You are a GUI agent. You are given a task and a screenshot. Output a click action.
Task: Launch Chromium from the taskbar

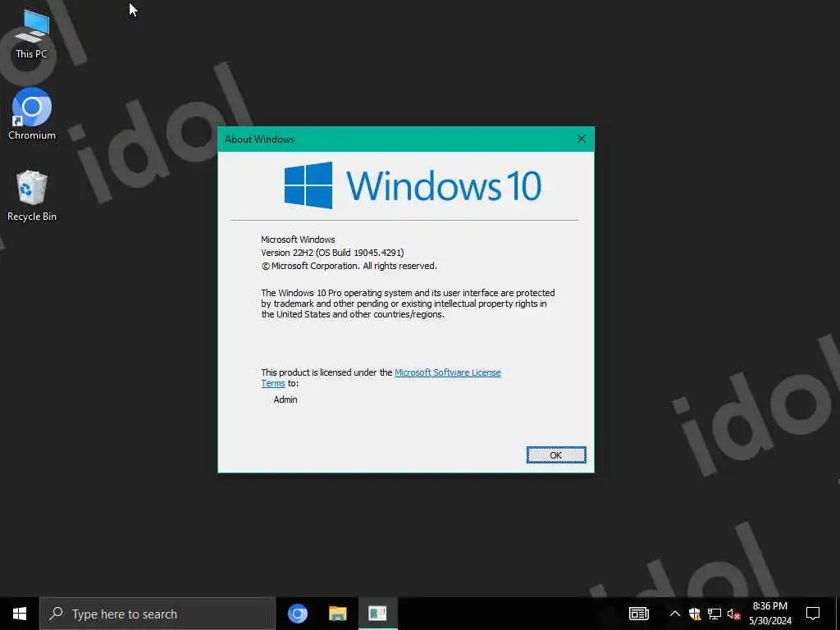coord(298,614)
